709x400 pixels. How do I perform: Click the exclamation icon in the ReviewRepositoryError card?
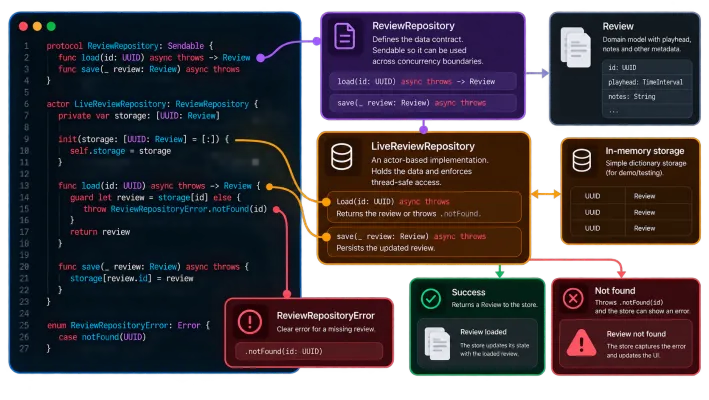(249, 322)
